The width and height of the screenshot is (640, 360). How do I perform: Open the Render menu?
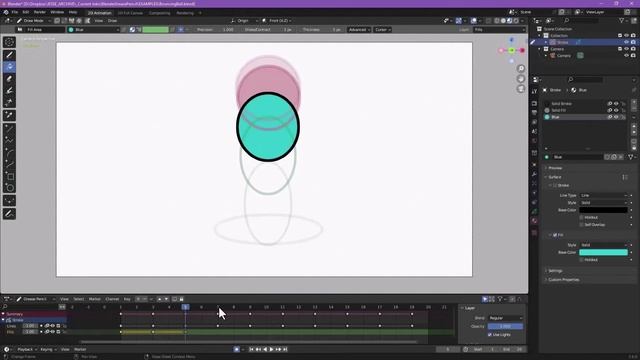tap(40, 12)
